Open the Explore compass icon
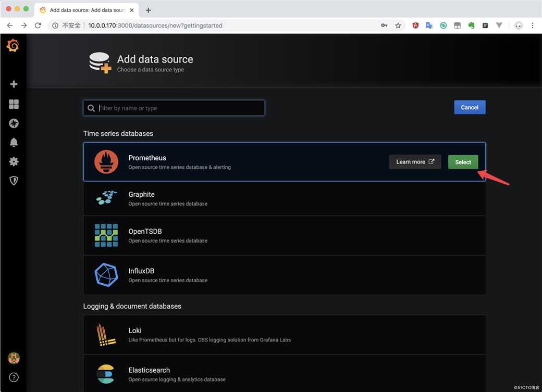542x392 pixels. click(x=14, y=123)
